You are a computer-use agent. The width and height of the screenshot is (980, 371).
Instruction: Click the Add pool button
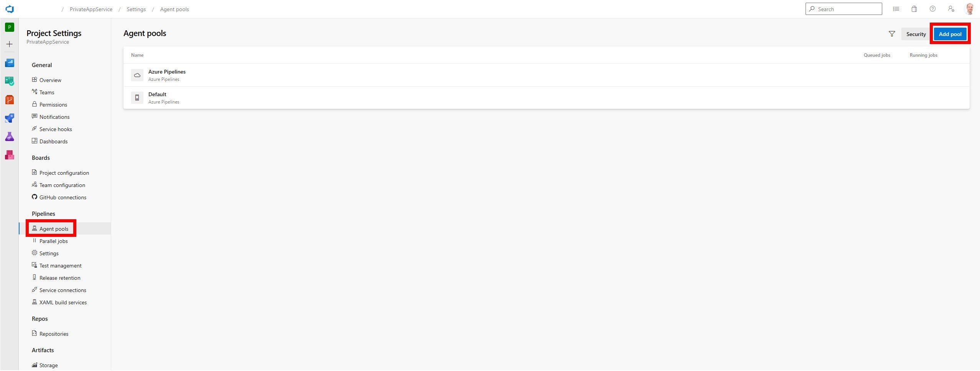(x=950, y=34)
